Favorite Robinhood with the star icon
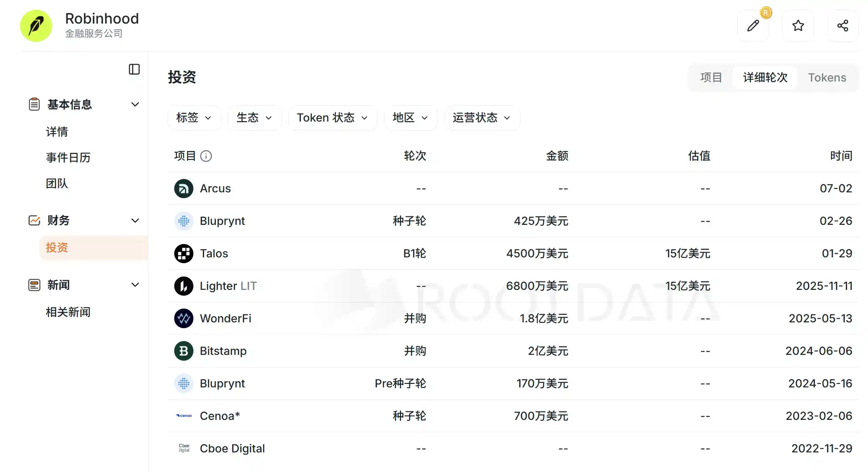868x472 pixels. [798, 26]
